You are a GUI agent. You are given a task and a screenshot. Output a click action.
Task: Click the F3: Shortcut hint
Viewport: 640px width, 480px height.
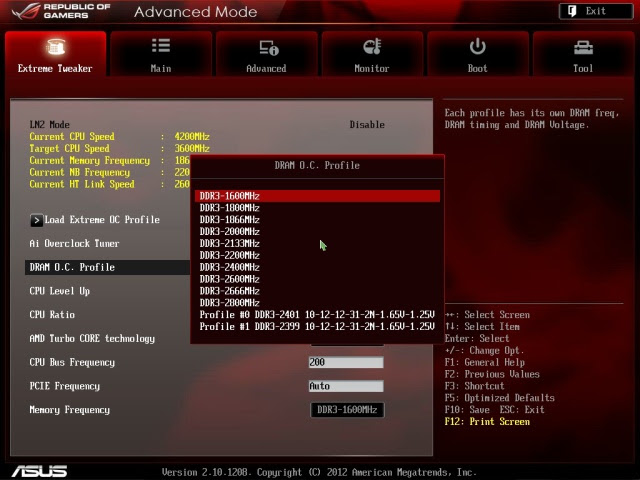475,386
